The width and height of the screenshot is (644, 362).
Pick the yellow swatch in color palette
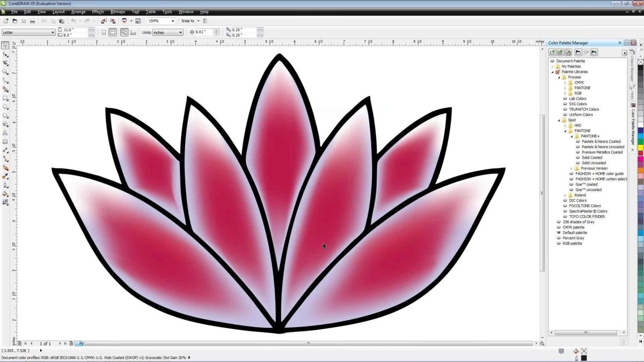pos(640,147)
